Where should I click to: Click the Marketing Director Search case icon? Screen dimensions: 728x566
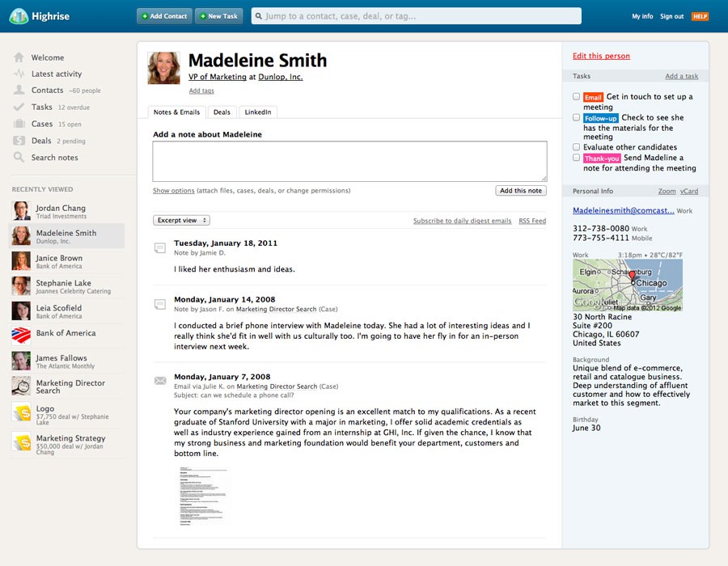[21, 386]
